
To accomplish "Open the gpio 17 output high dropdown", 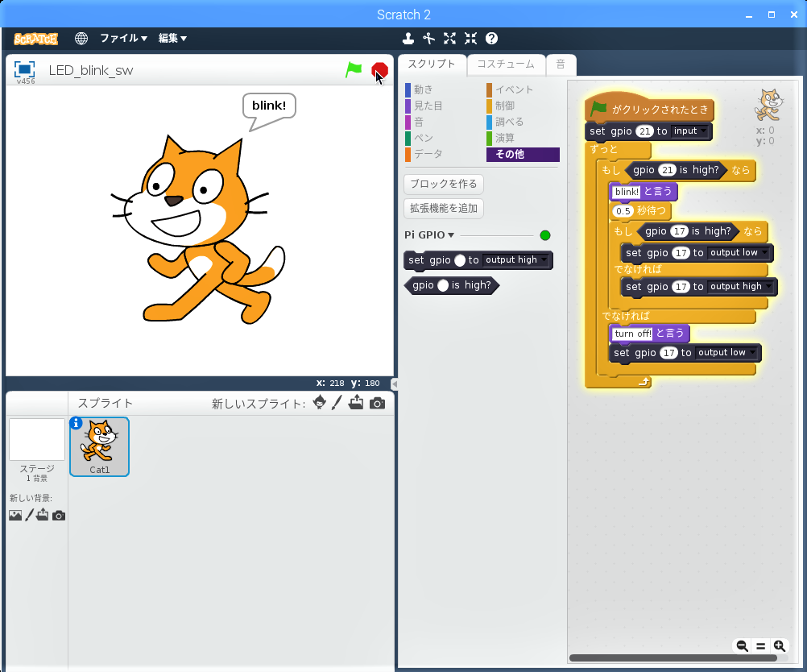I will (x=741, y=286).
